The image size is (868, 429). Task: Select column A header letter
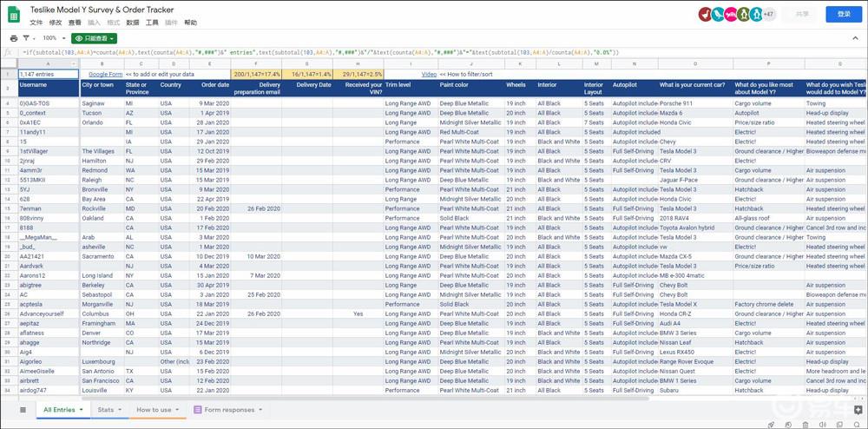pyautogui.click(x=49, y=65)
